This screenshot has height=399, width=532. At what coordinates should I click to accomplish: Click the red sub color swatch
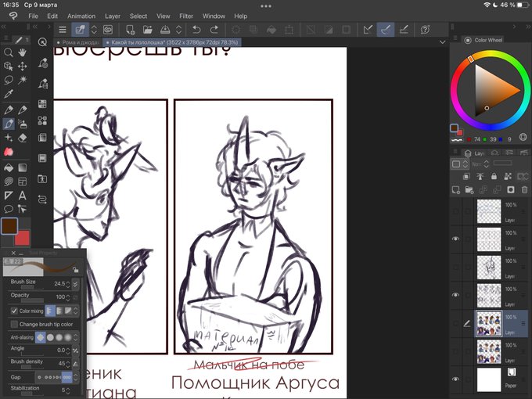(23, 238)
